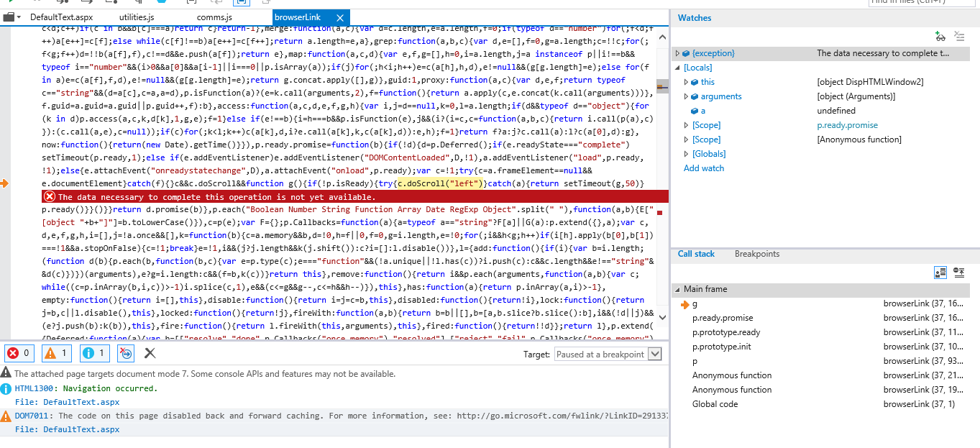This screenshot has width=980, height=448.
Task: Click the red marker on code scrollbar
Action: pos(659,212)
